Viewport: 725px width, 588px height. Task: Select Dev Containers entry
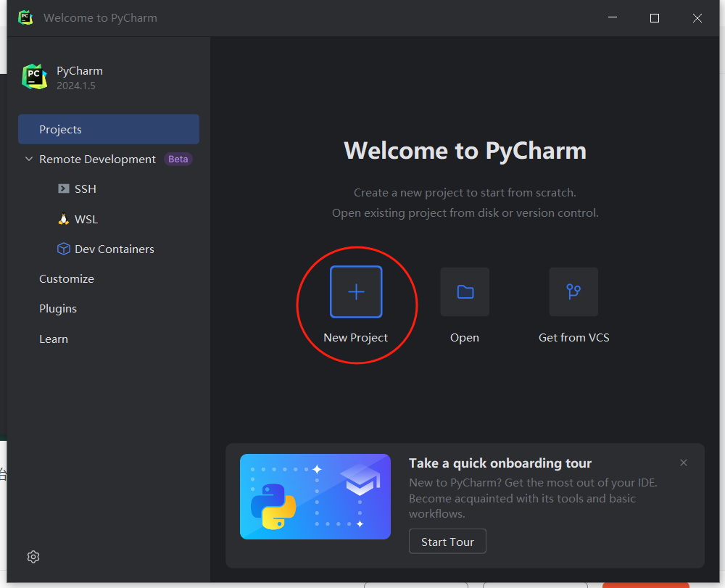tap(115, 249)
